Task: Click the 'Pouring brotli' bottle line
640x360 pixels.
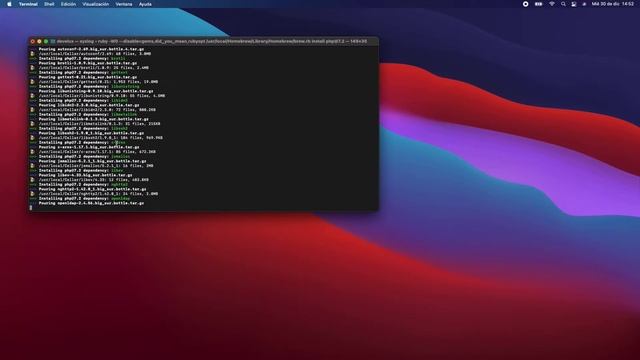Action: point(88,63)
